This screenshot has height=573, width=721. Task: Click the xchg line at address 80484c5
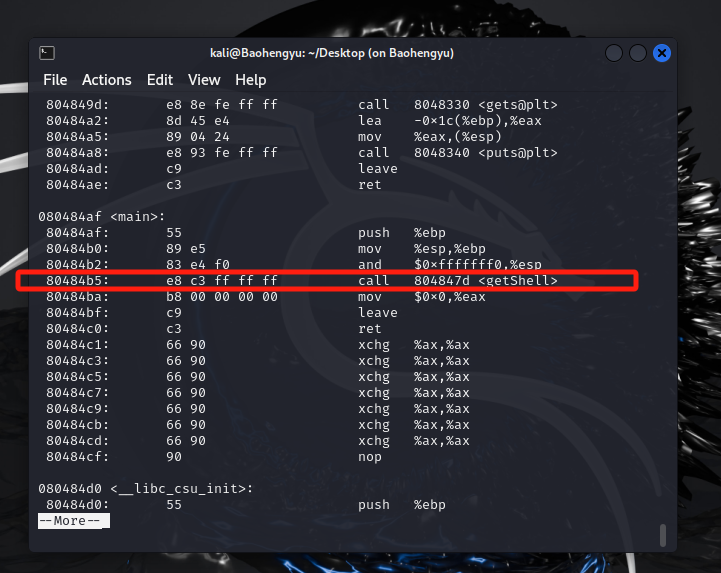(258, 377)
